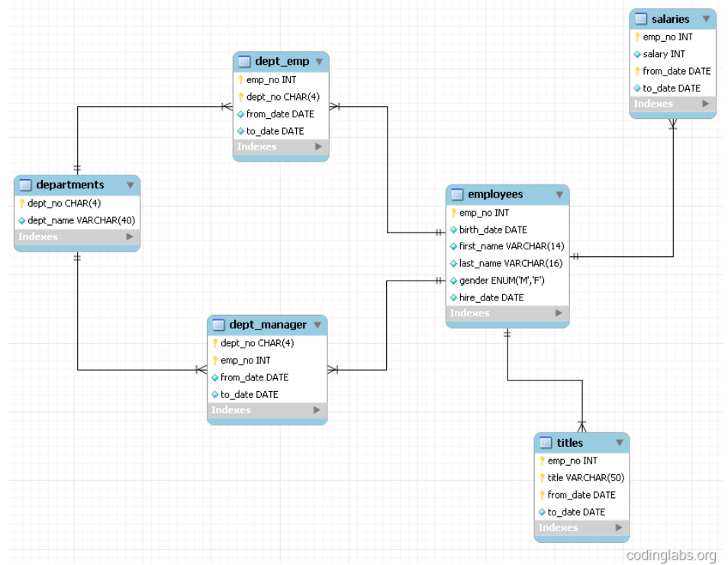This screenshot has height=565, width=728.
Task: Select diamond icon of dept_manager from_date column
Action: [x=215, y=377]
